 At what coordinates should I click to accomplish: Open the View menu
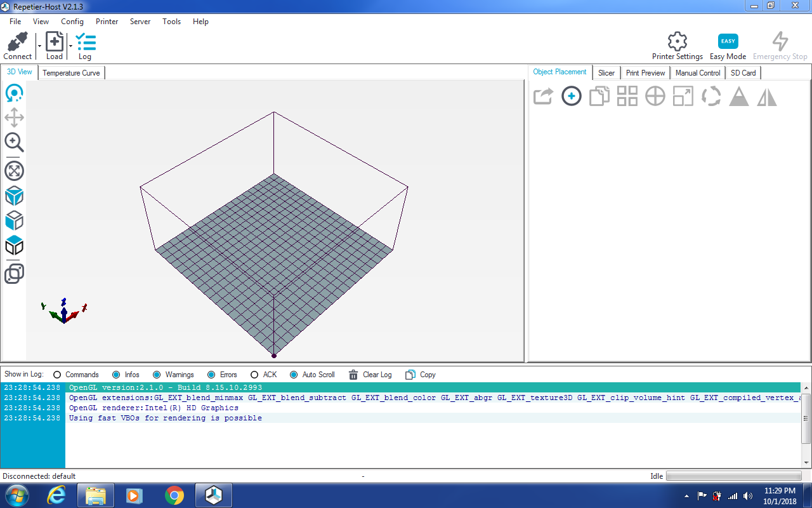point(41,22)
